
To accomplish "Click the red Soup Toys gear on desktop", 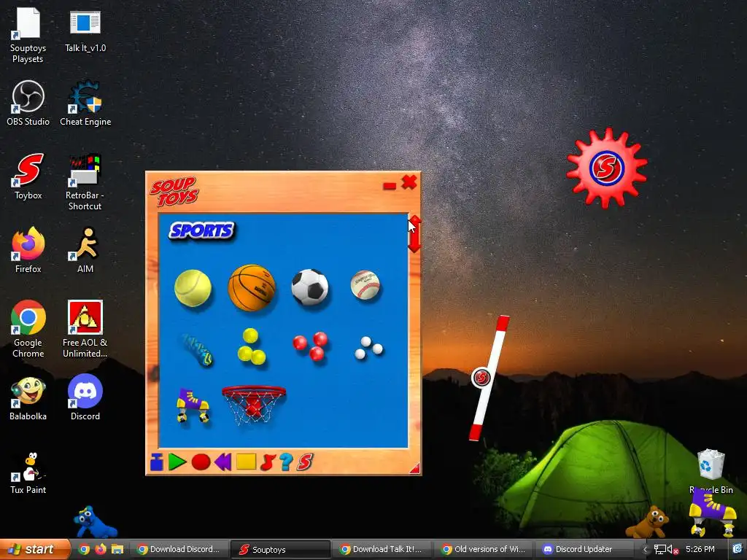I will [x=606, y=168].
